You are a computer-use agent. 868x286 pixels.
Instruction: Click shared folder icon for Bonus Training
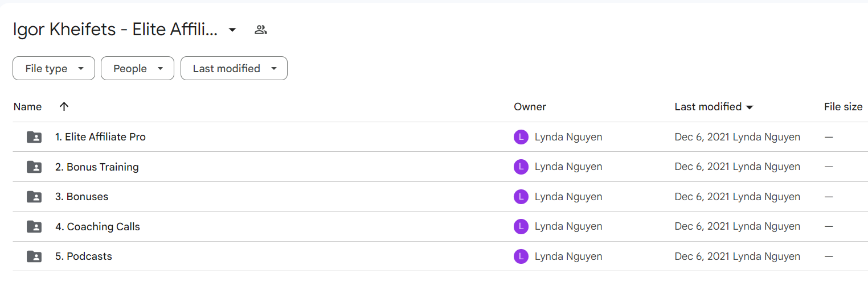point(34,167)
